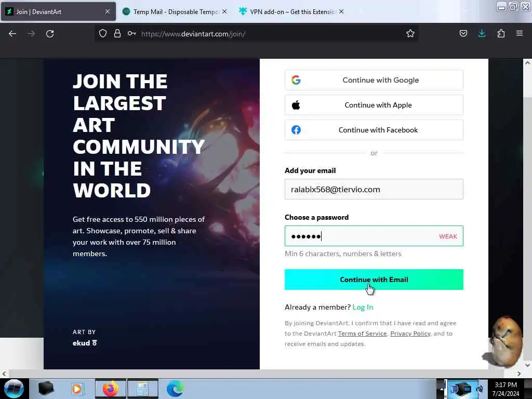Screen dimensions: 532x399
Task: Click the address bar URL
Action: click(193, 34)
